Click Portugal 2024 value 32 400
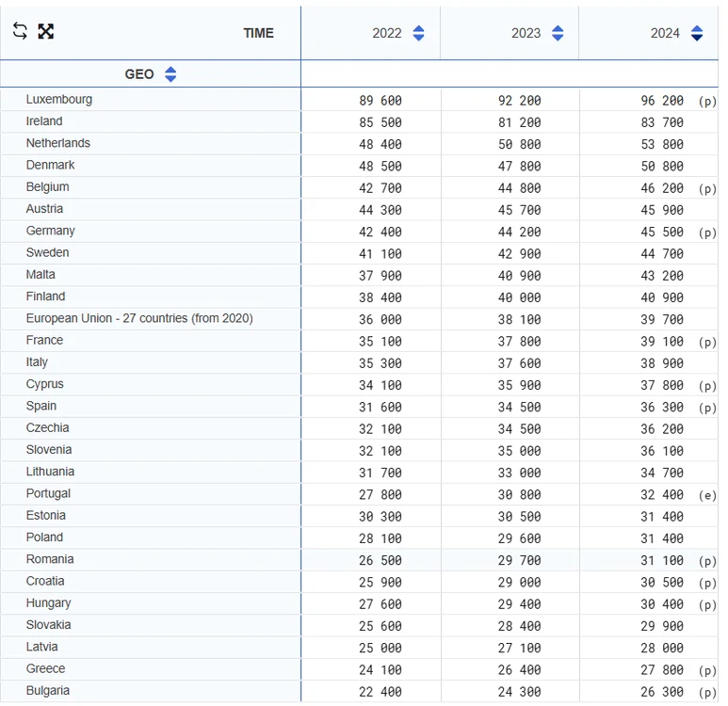The image size is (728, 706). 662,495
